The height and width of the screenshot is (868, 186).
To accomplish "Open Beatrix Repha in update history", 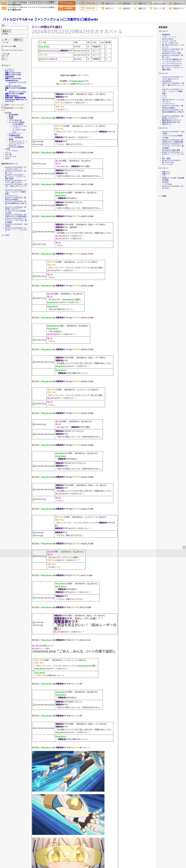I will point(168,39).
